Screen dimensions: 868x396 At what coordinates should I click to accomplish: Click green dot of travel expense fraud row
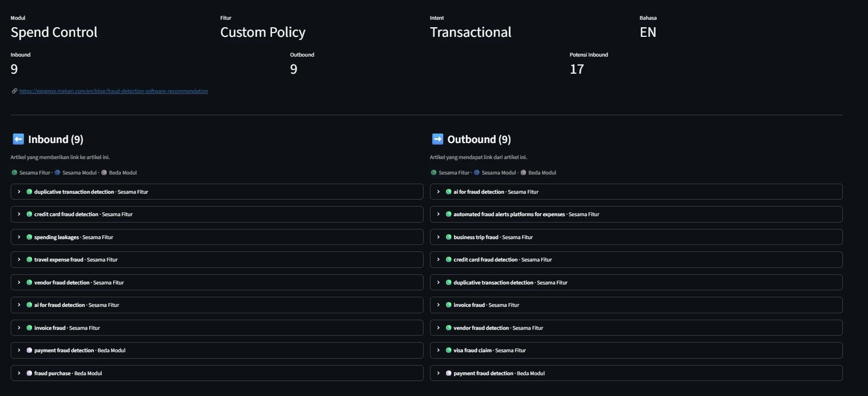tap(29, 259)
